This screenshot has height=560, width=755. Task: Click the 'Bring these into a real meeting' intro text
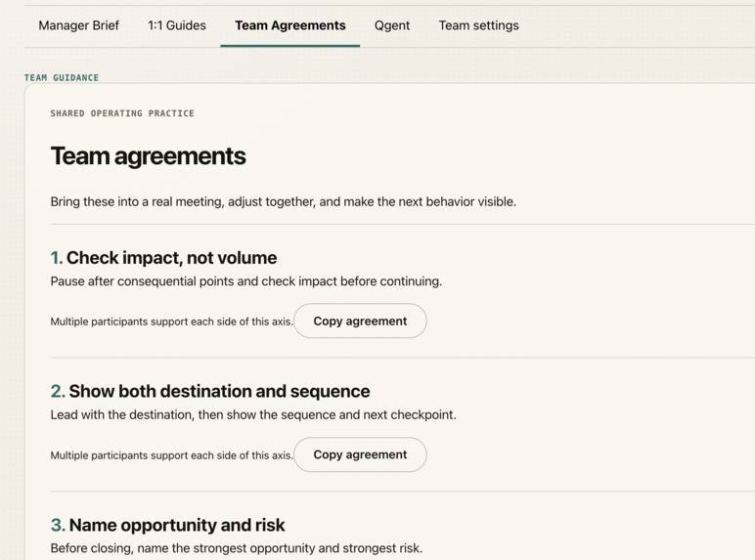(x=284, y=201)
